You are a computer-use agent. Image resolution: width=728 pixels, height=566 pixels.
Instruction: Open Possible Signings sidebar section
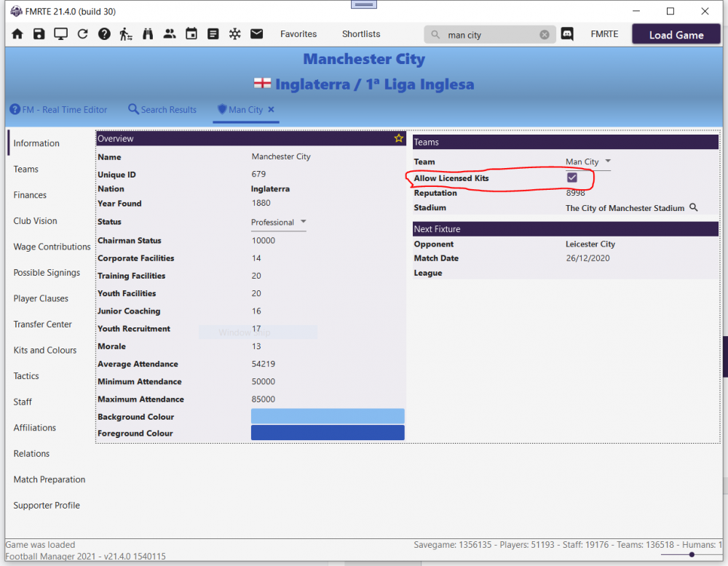point(47,273)
